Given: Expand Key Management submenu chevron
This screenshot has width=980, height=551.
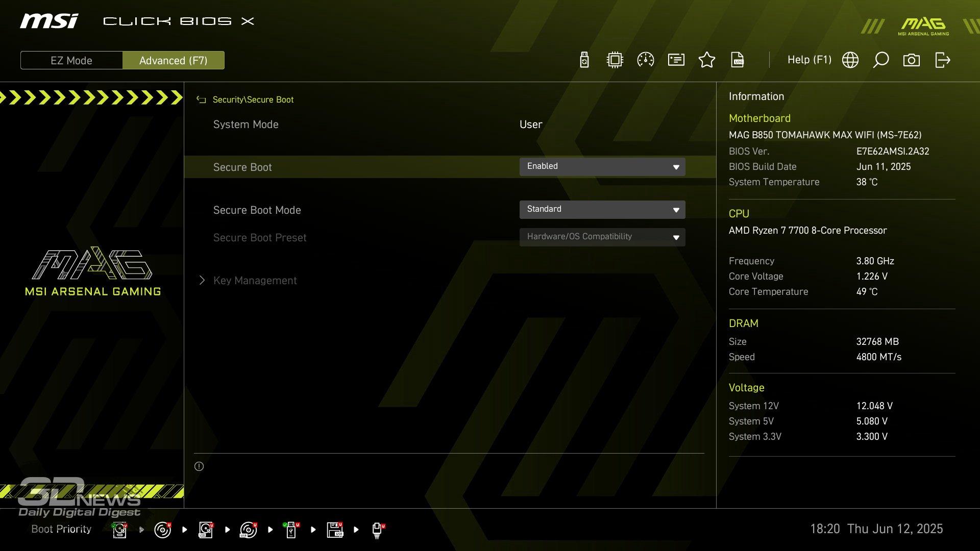Looking at the screenshot, I should pyautogui.click(x=202, y=280).
